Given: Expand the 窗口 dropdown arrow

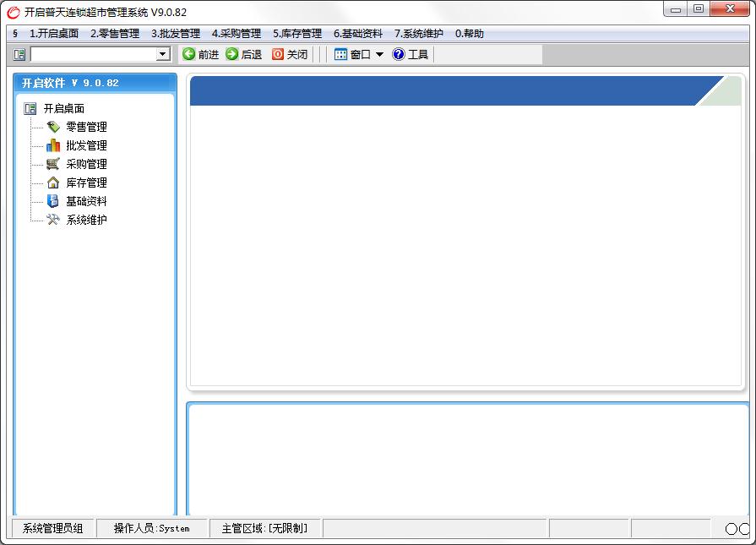Looking at the screenshot, I should coord(379,54).
